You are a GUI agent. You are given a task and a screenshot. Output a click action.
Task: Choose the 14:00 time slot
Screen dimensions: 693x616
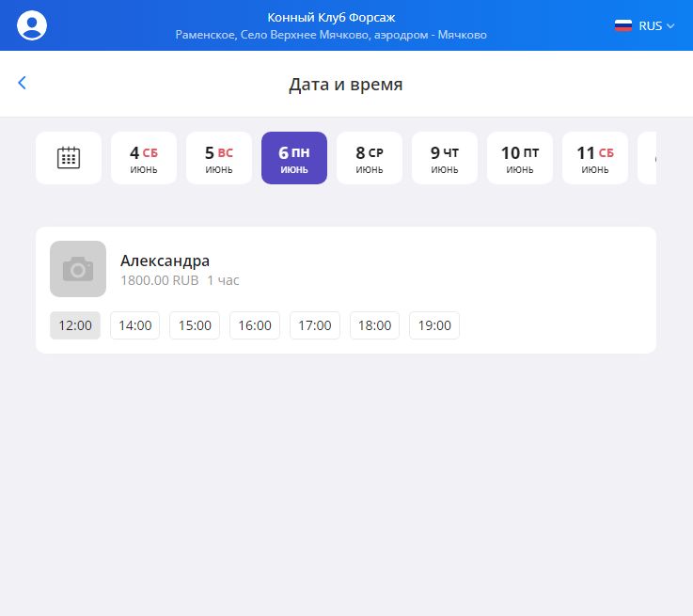[x=134, y=325]
